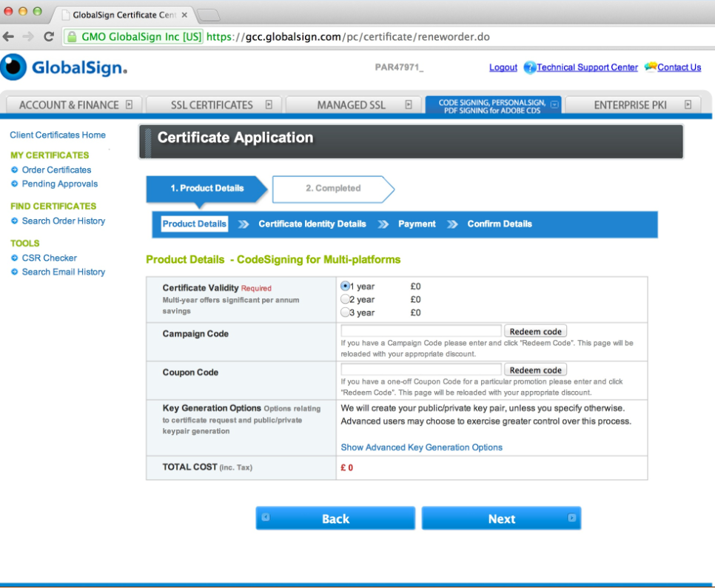
Task: Click bullet icon beside CSR Checker
Action: click(15, 258)
